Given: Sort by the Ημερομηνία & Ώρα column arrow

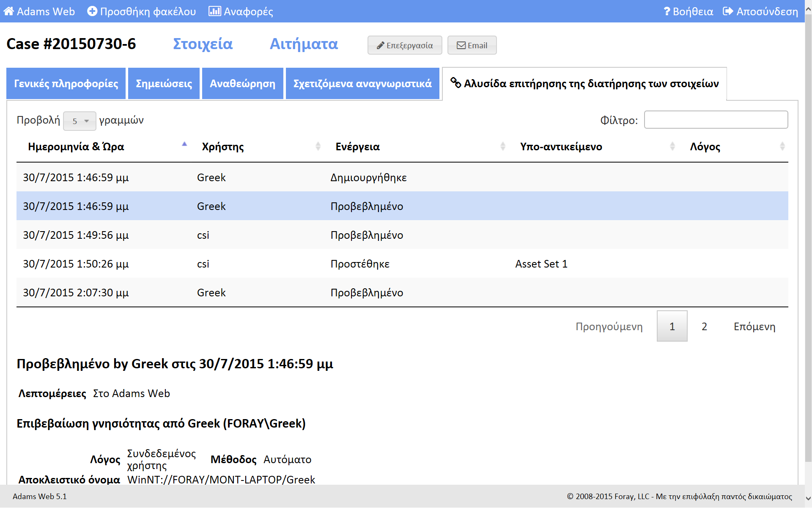Looking at the screenshot, I should tap(184, 144).
